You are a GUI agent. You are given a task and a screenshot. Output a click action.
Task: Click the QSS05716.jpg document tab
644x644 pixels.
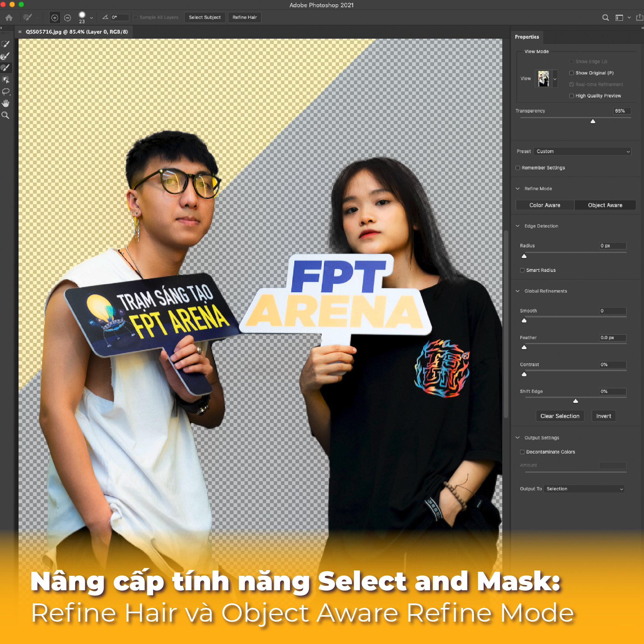(x=77, y=32)
